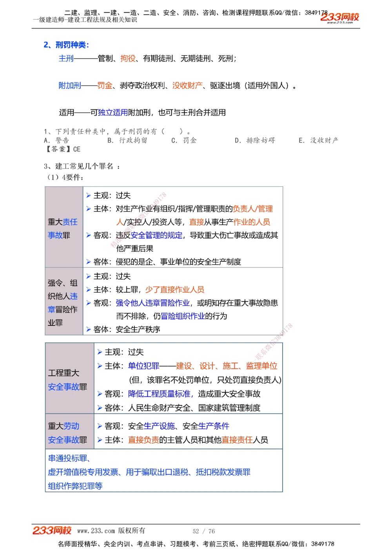Click the bullet icon before "主体：单位犯罪"
Image resolution: width=392 pixels, height=555 pixels.
point(100,366)
